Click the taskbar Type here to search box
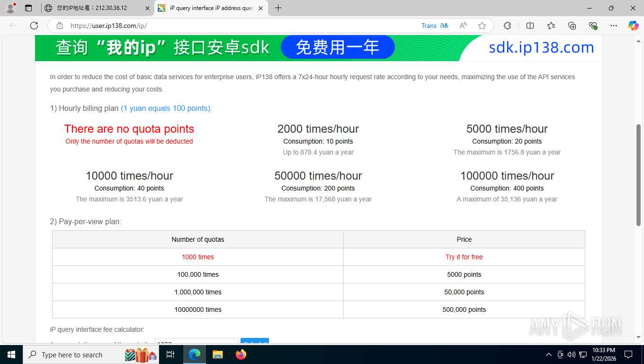Viewport: 644px width, 364px height. (x=92, y=355)
